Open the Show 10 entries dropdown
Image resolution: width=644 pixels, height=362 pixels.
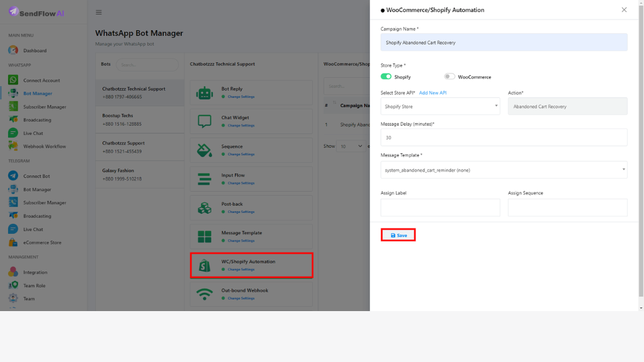pyautogui.click(x=351, y=146)
